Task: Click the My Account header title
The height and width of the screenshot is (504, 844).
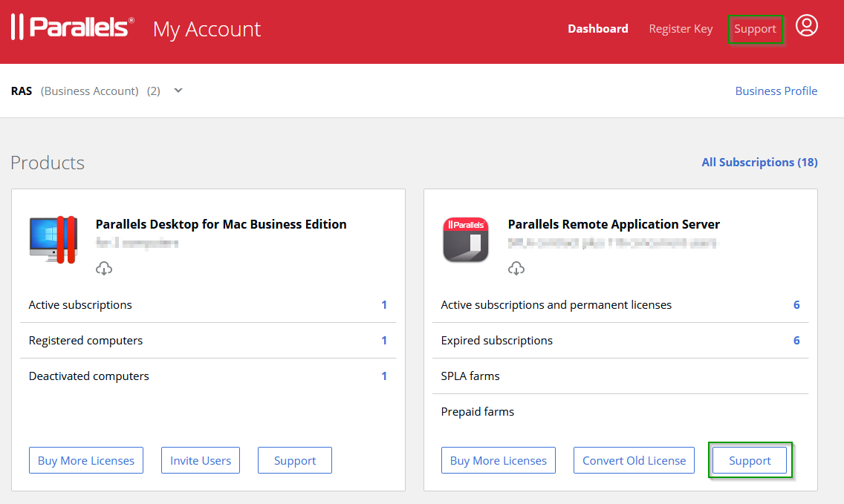Action: [207, 29]
